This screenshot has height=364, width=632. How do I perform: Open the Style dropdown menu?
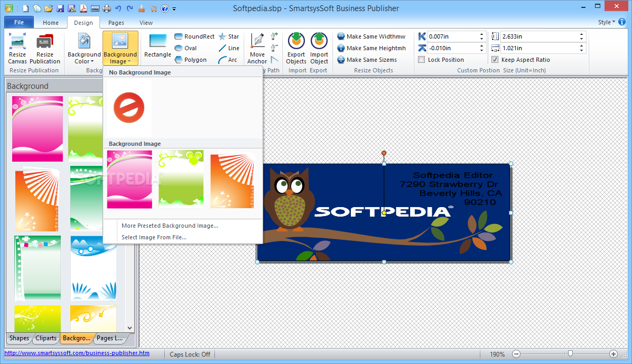click(x=607, y=22)
